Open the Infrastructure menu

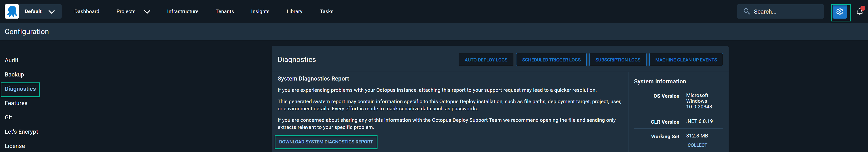(183, 11)
